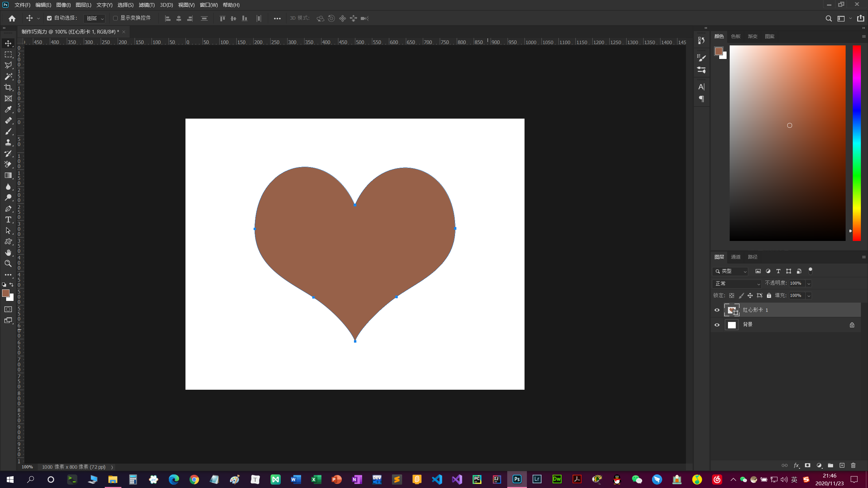
Task: Select the Rectangular Marquee tool
Action: tap(8, 55)
